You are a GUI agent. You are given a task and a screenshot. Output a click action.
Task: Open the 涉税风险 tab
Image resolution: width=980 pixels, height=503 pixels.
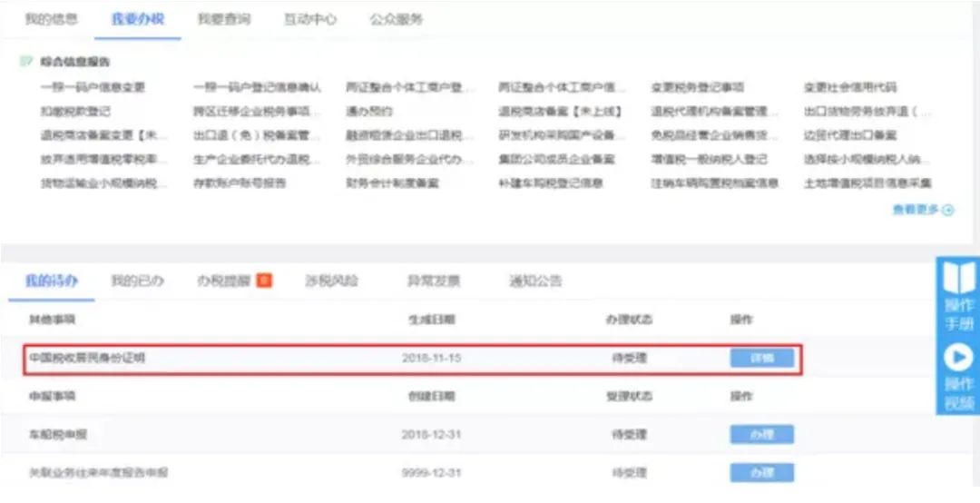click(331, 281)
